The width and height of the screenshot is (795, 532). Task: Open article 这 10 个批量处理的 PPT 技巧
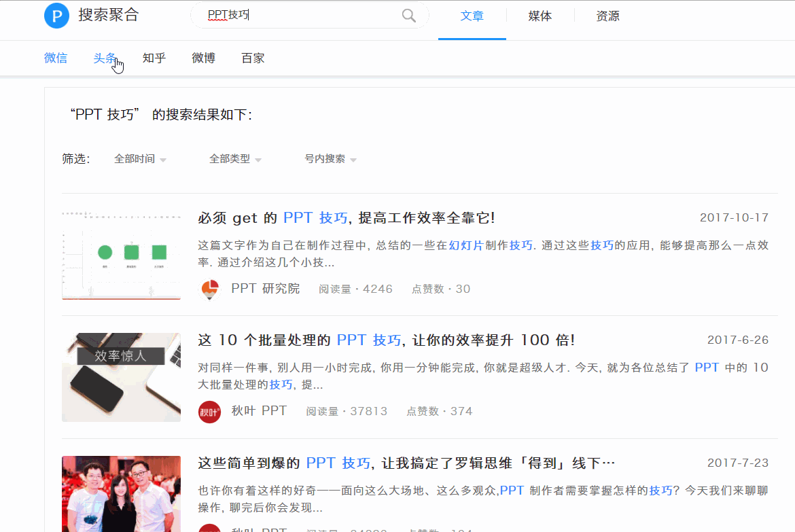(x=387, y=340)
